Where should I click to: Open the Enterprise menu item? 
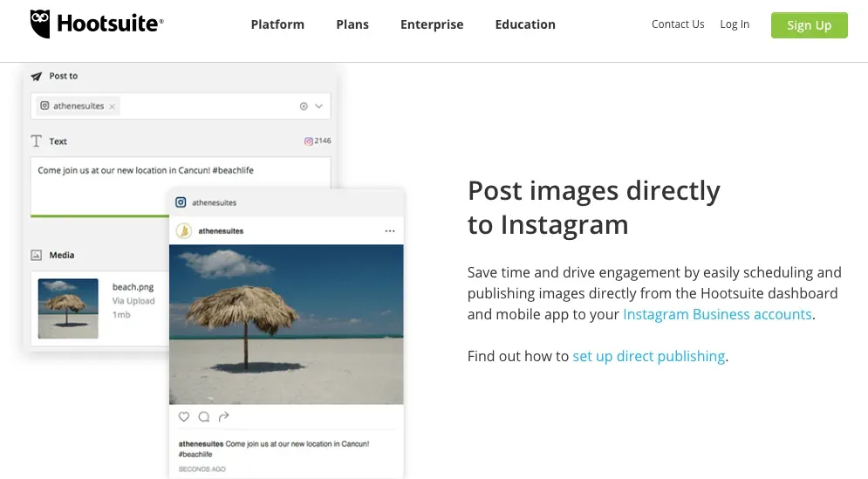(x=432, y=24)
